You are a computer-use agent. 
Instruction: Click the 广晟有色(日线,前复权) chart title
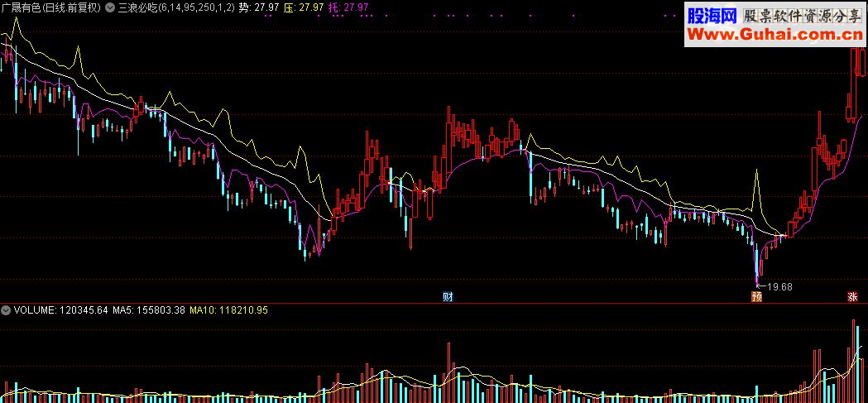click(51, 7)
